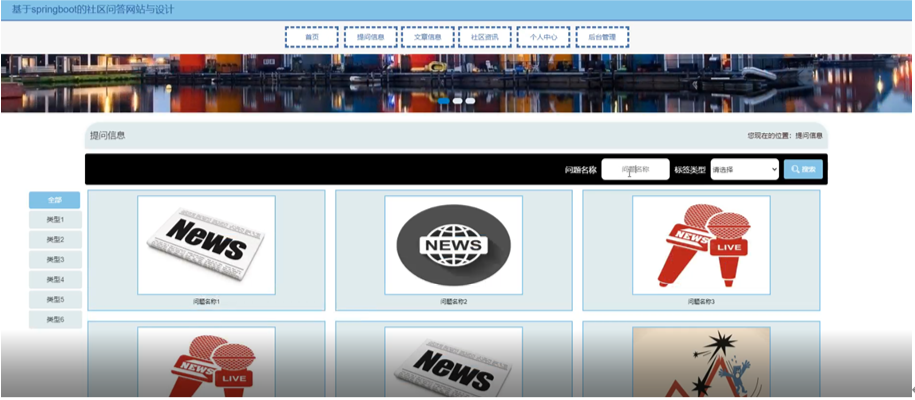Image resolution: width=915 pixels, height=400 pixels.
Task: Open the 首页 navigation item
Action: point(312,37)
